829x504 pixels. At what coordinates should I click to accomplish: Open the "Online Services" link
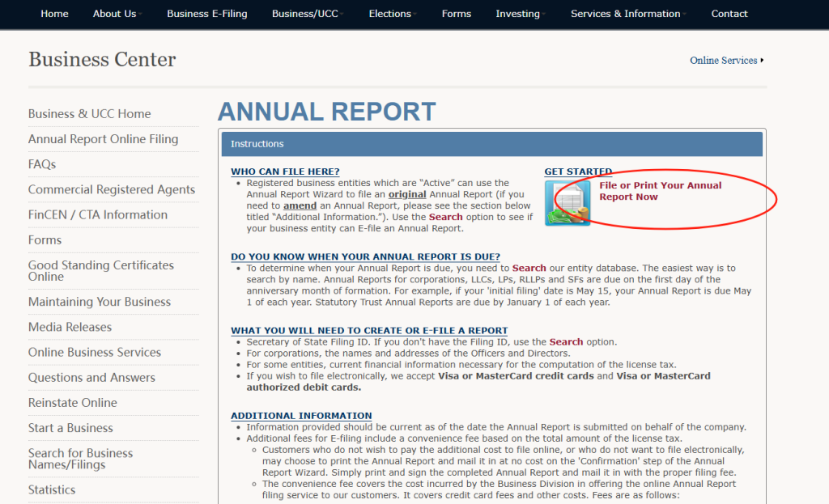723,60
